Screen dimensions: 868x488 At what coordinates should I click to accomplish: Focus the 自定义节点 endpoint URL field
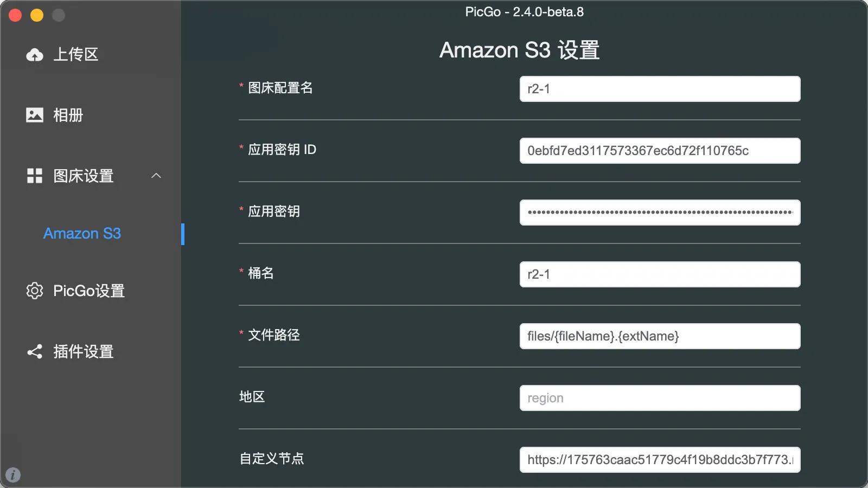[660, 460]
